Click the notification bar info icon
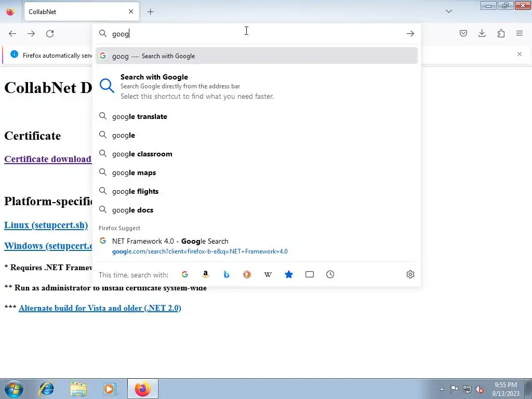Image resolution: width=532 pixels, height=399 pixels. pyautogui.click(x=14, y=54)
